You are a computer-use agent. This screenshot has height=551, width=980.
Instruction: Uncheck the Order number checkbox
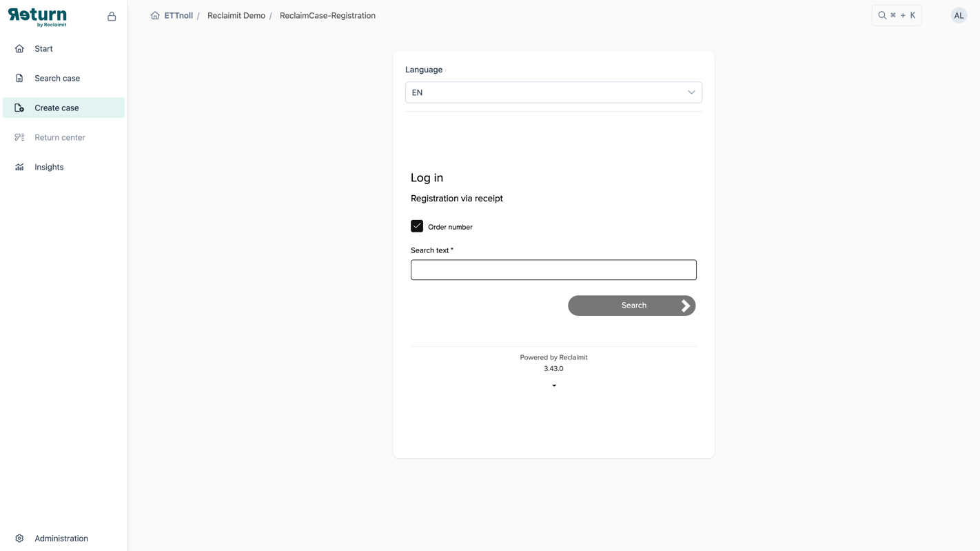pos(417,226)
